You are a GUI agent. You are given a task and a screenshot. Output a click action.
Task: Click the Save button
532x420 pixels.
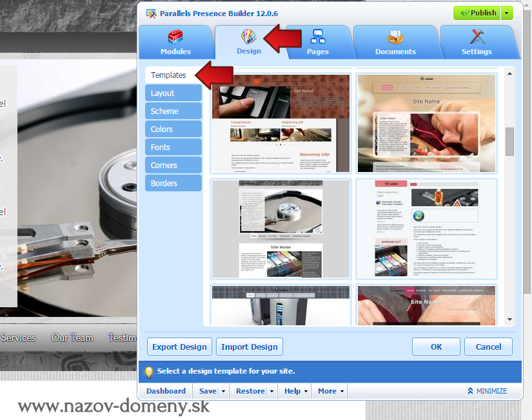tap(208, 391)
